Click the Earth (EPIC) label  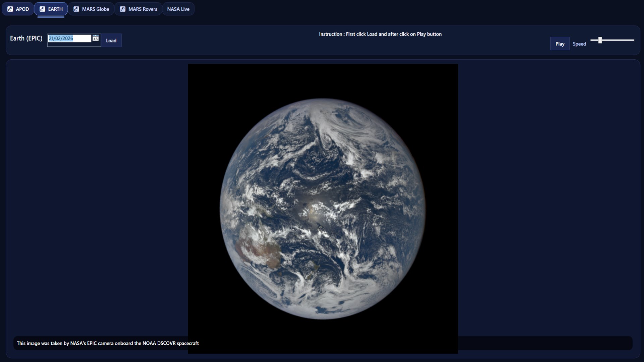(26, 38)
